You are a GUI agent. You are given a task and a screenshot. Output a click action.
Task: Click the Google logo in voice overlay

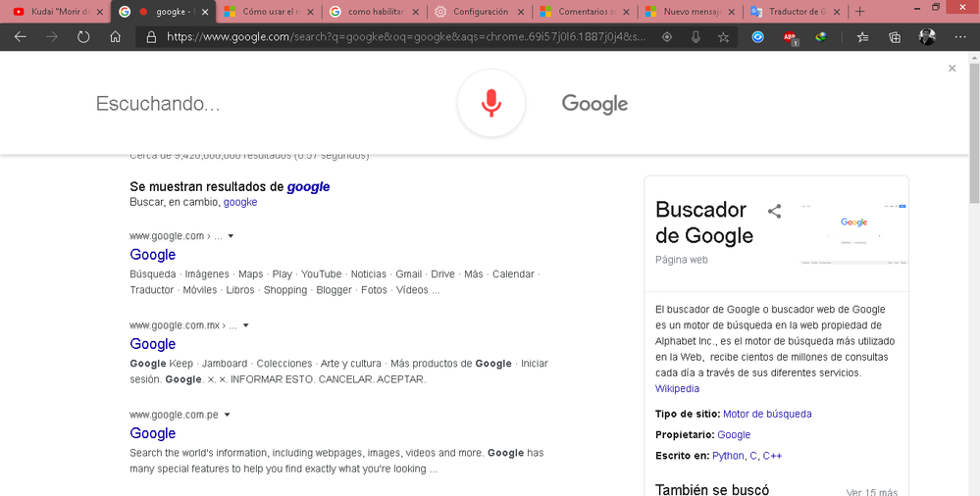pos(594,104)
